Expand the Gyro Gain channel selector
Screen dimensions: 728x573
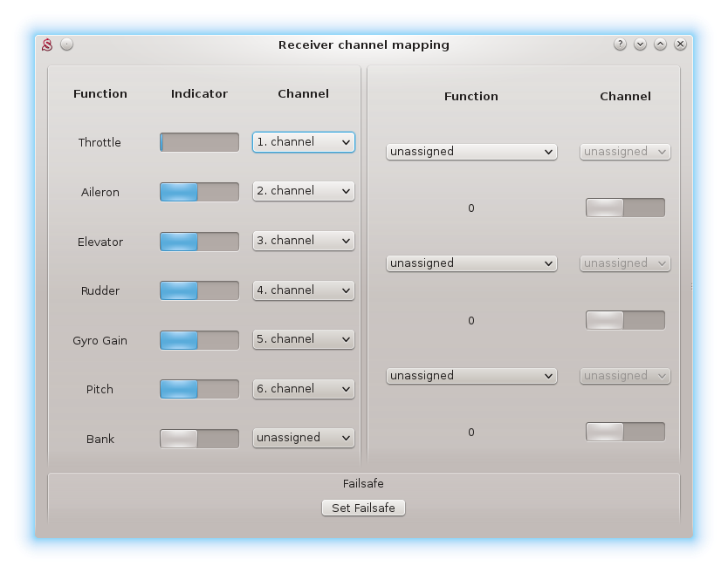[x=303, y=339]
